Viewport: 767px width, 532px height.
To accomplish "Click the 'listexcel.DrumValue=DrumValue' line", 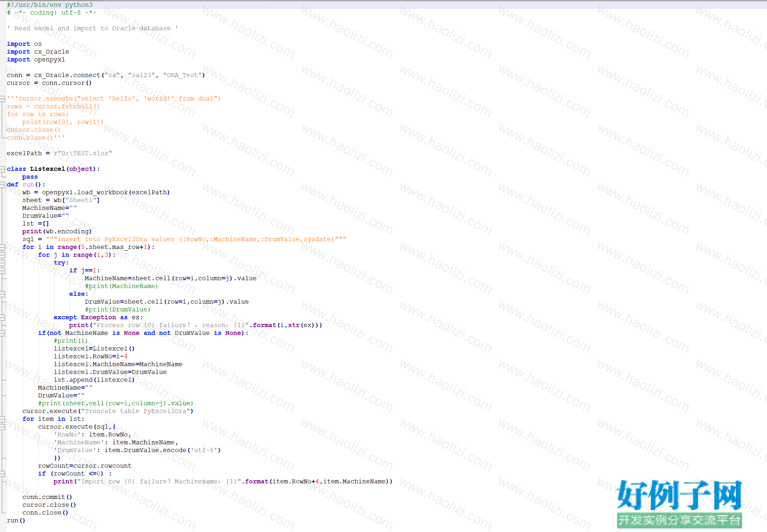I will (x=110, y=372).
